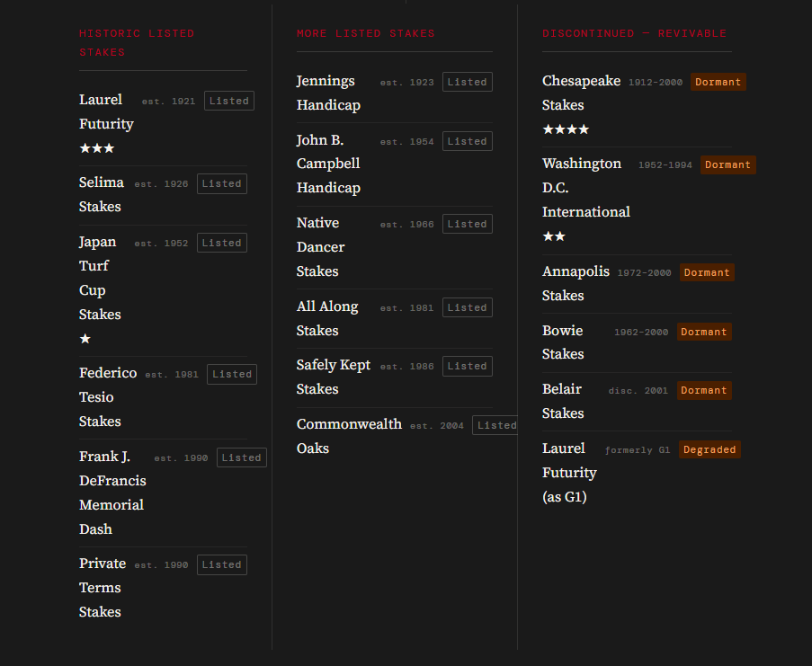Click the 1972-2000 date range
812x666 pixels.
[644, 272]
